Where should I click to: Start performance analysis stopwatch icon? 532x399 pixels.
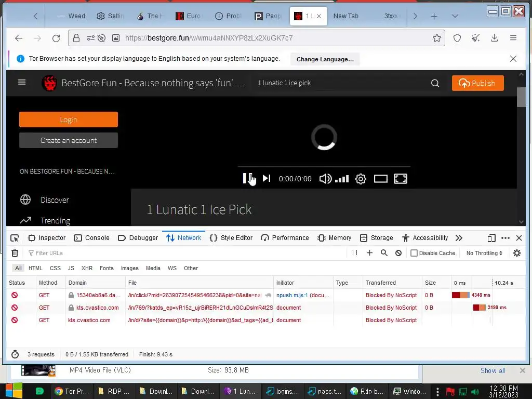pyautogui.click(x=15, y=354)
